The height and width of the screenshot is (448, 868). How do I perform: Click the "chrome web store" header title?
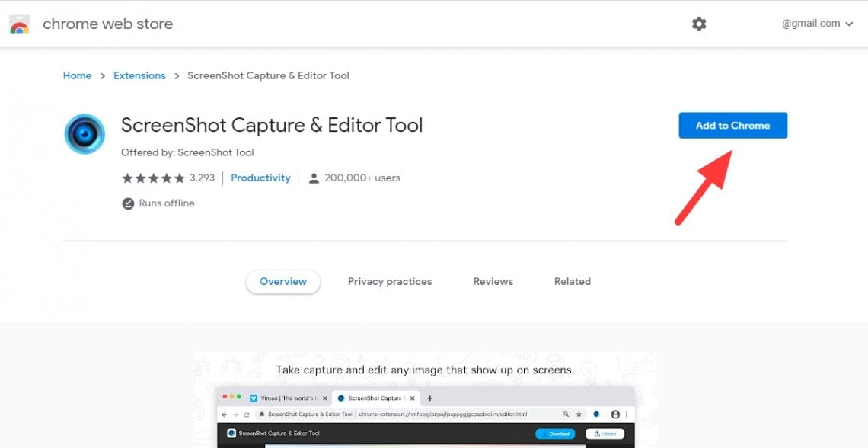pyautogui.click(x=107, y=24)
